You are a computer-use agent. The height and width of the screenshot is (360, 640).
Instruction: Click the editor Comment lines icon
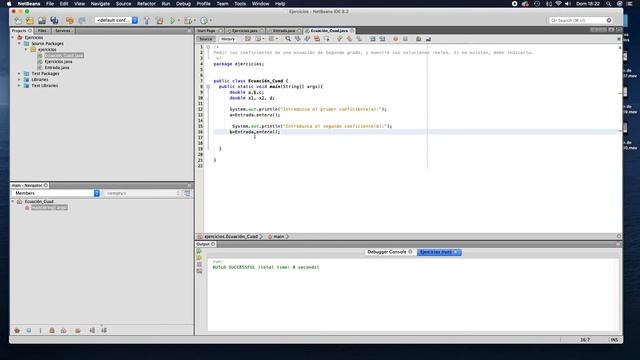418,39
